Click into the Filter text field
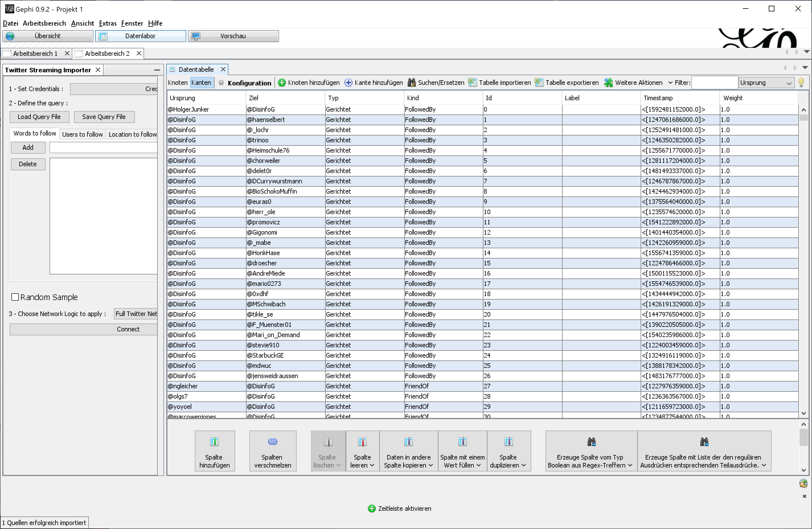This screenshot has height=529, width=812. point(714,83)
